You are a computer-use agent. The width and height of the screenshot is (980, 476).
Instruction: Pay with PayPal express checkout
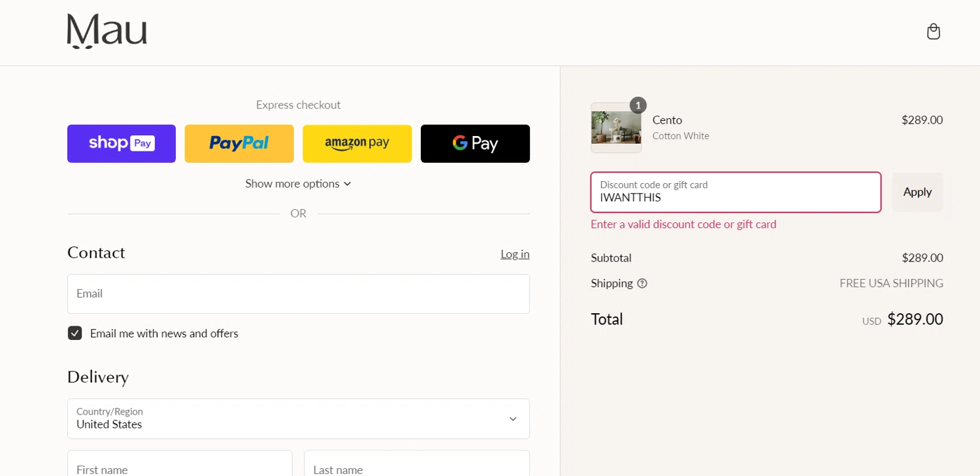click(239, 143)
